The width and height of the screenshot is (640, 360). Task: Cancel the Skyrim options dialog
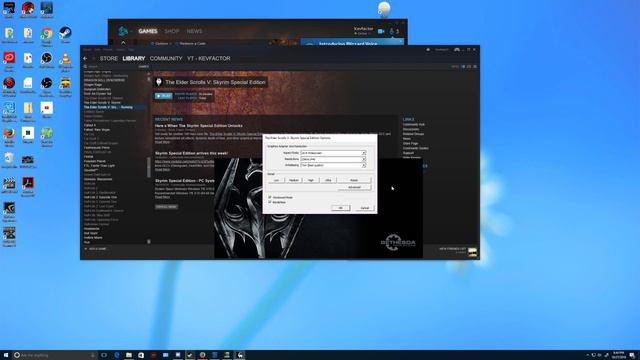[x=364, y=208]
